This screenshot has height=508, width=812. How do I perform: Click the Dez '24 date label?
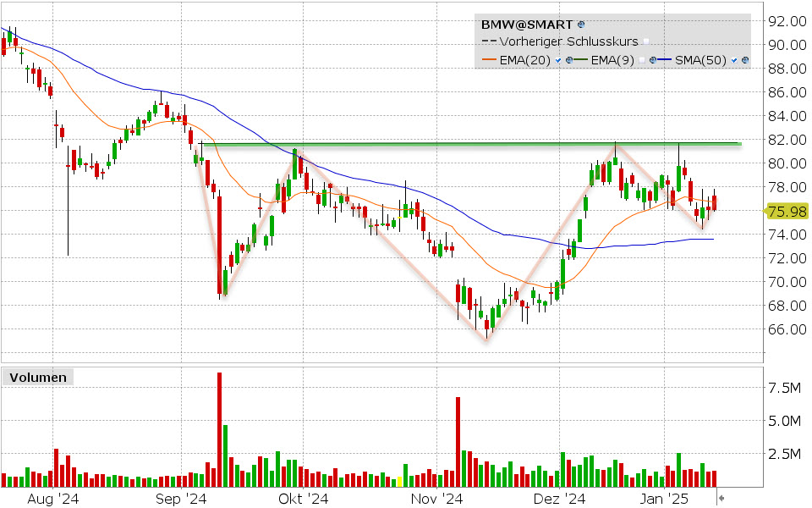[559, 499]
